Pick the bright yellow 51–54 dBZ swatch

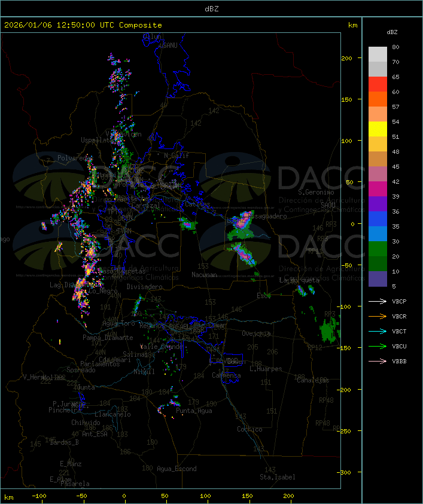coord(378,129)
